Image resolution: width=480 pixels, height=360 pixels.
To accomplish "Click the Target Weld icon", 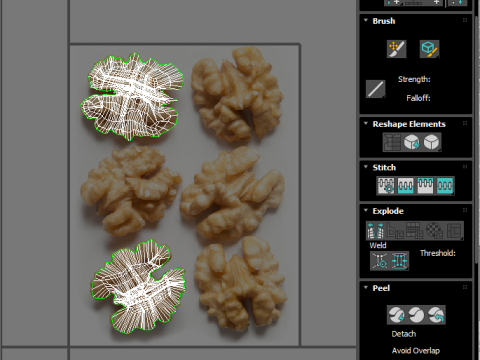I will point(380,261).
